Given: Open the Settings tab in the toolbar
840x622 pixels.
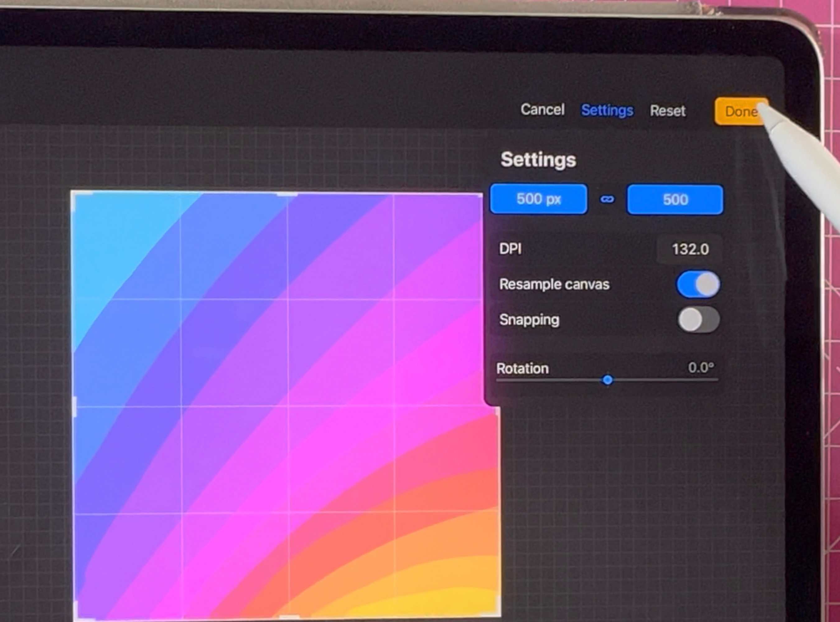Looking at the screenshot, I should 607,110.
